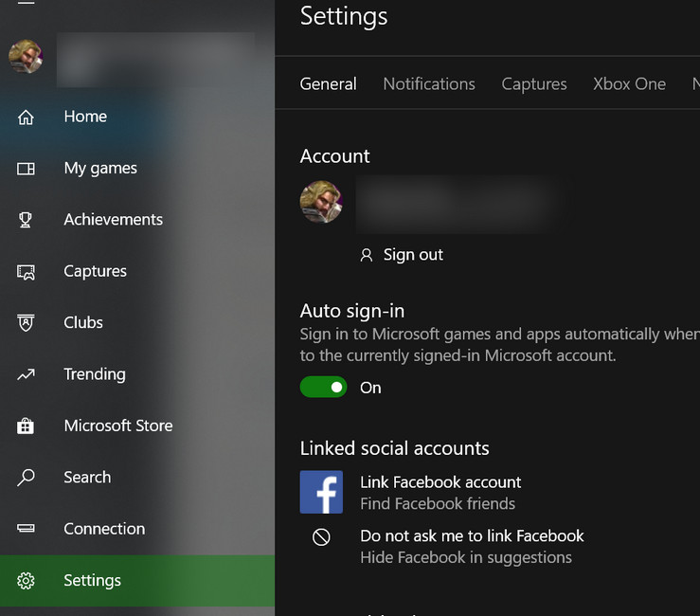
Task: Click the Search magnifier icon
Action: click(26, 477)
